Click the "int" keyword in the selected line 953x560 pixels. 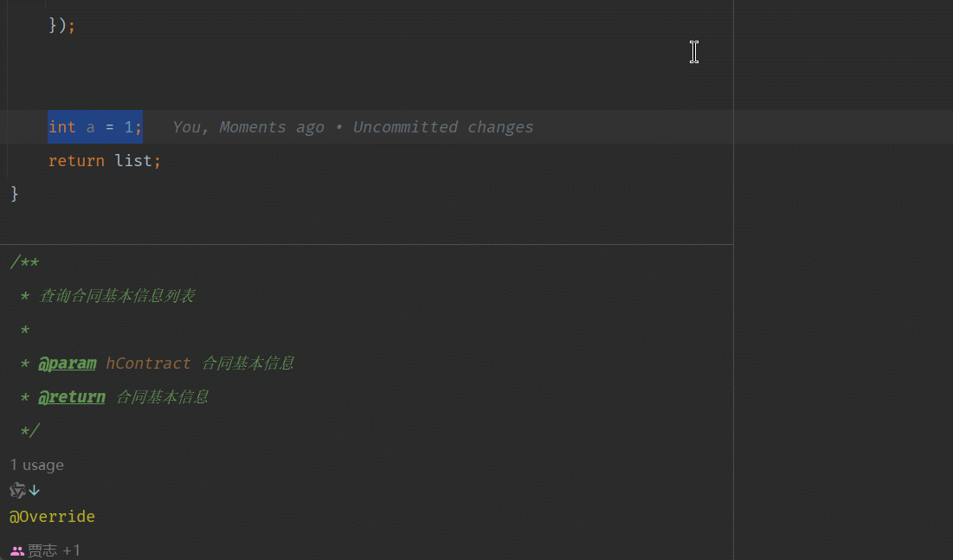pos(61,127)
